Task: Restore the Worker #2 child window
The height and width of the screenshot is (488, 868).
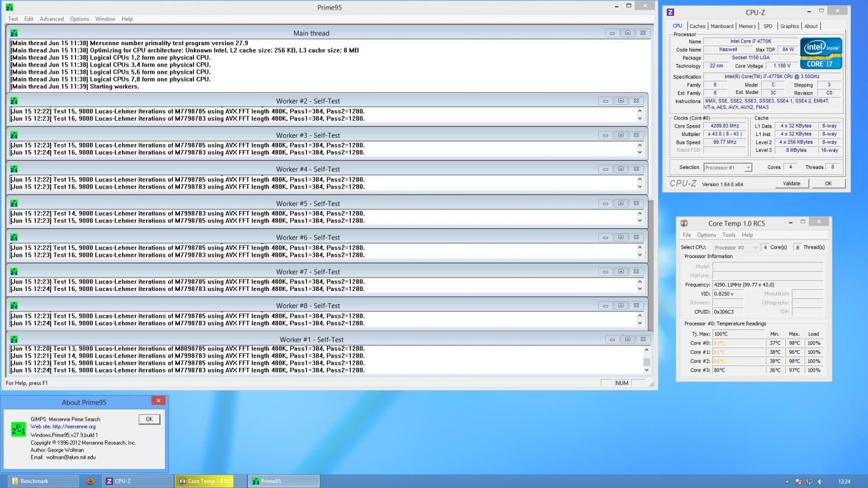Action: tap(620, 101)
